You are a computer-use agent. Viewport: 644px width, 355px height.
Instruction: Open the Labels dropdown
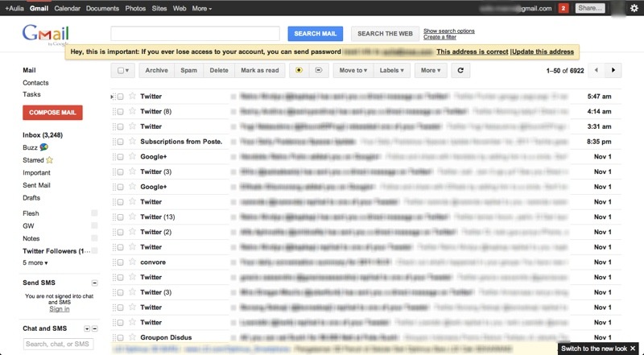coord(392,71)
